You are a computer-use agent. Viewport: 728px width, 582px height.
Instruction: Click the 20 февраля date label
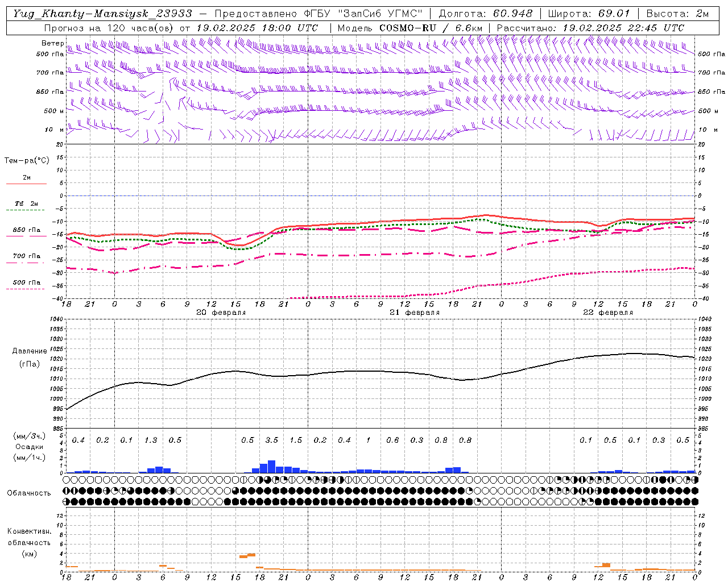(x=221, y=313)
